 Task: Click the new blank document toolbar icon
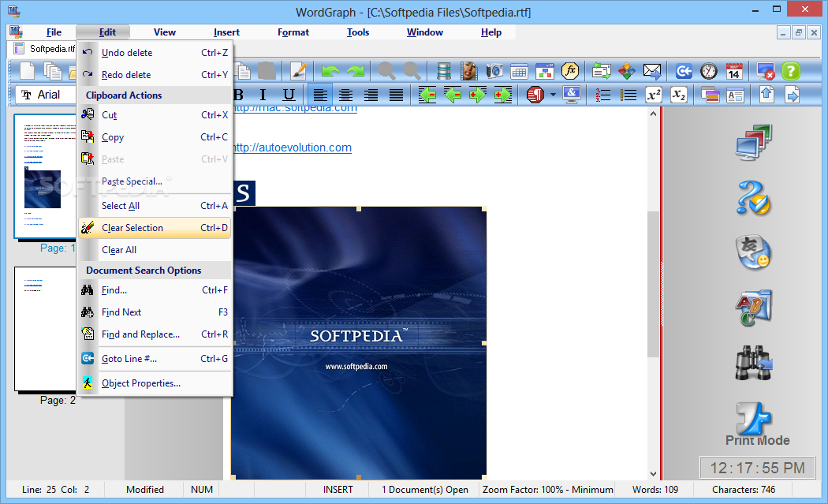[27, 71]
